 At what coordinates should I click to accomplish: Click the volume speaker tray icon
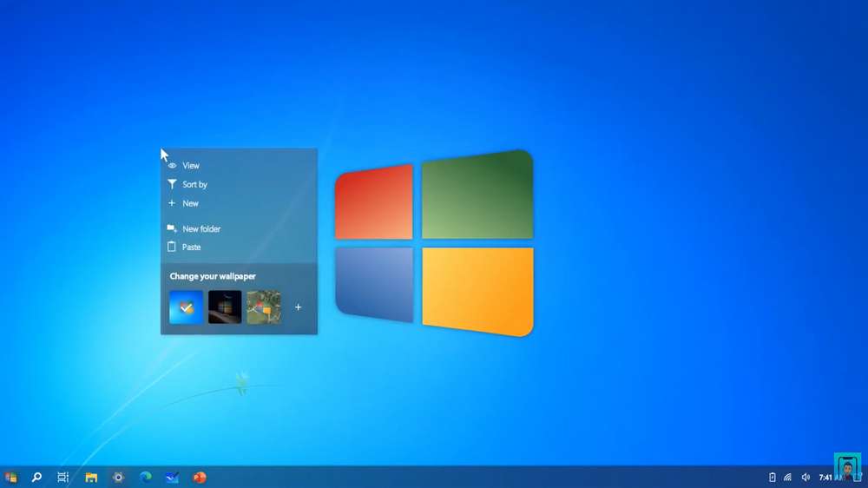[806, 477]
